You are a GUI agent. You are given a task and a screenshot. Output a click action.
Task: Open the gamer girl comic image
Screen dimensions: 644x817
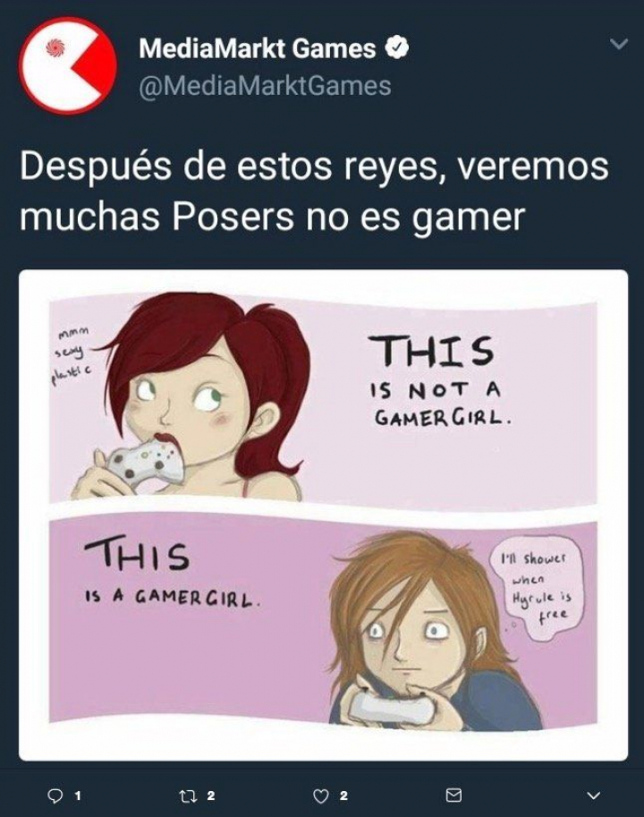pos(323,515)
